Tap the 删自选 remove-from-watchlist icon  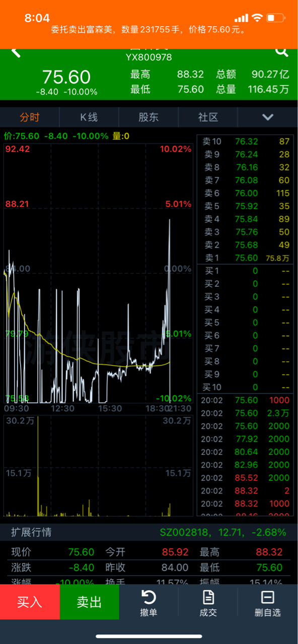click(267, 597)
